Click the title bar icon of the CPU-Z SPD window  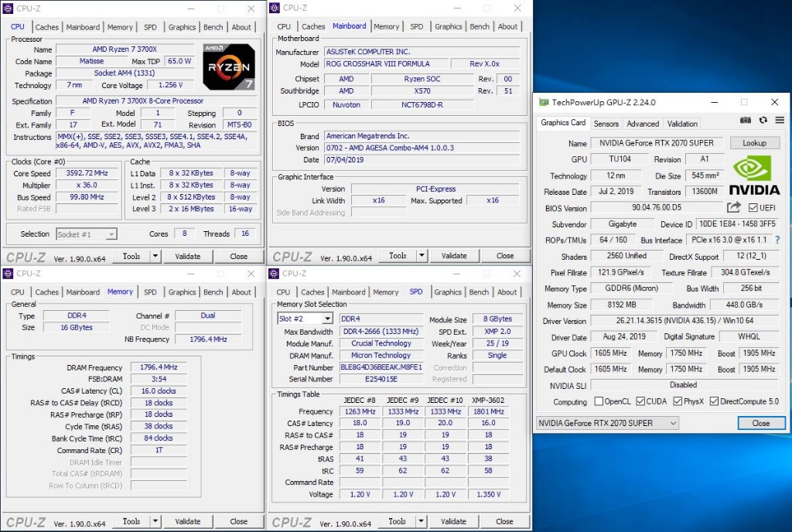point(274,274)
